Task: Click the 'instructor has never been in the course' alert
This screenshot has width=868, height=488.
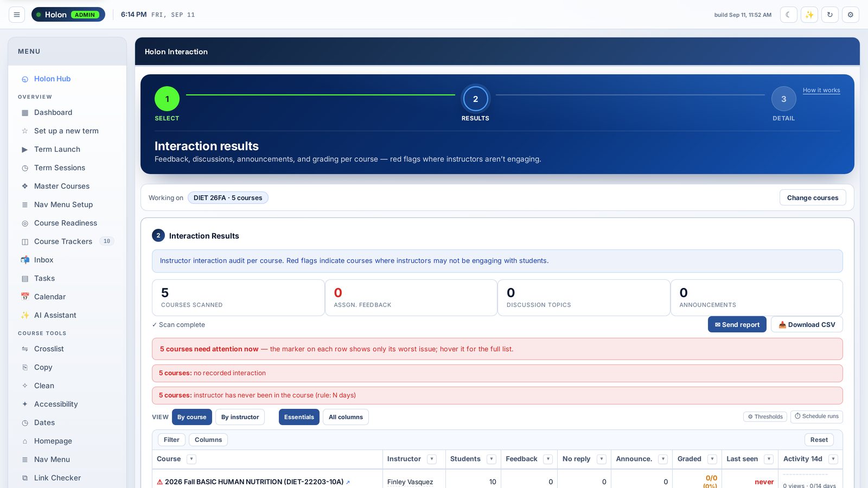Action: coord(497,395)
